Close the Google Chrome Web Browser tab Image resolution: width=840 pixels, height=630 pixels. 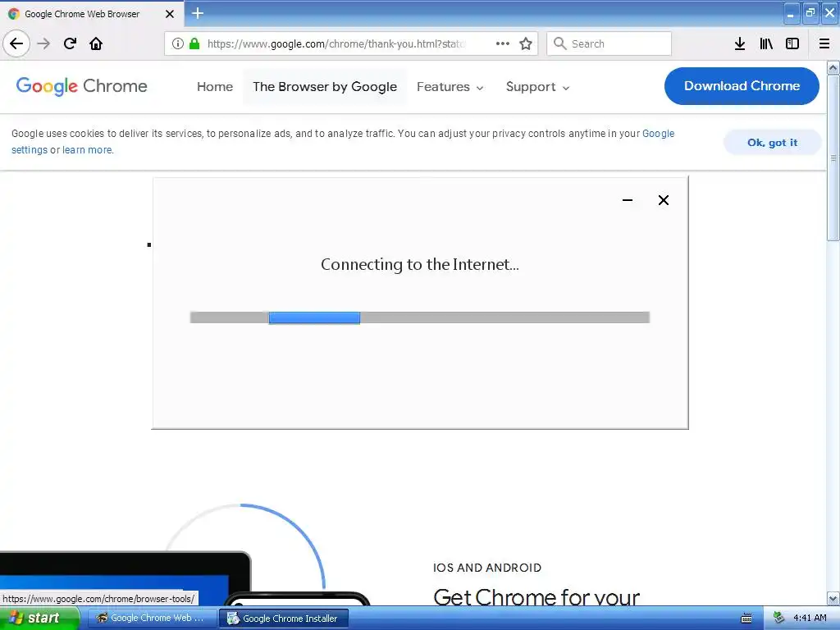coord(170,14)
